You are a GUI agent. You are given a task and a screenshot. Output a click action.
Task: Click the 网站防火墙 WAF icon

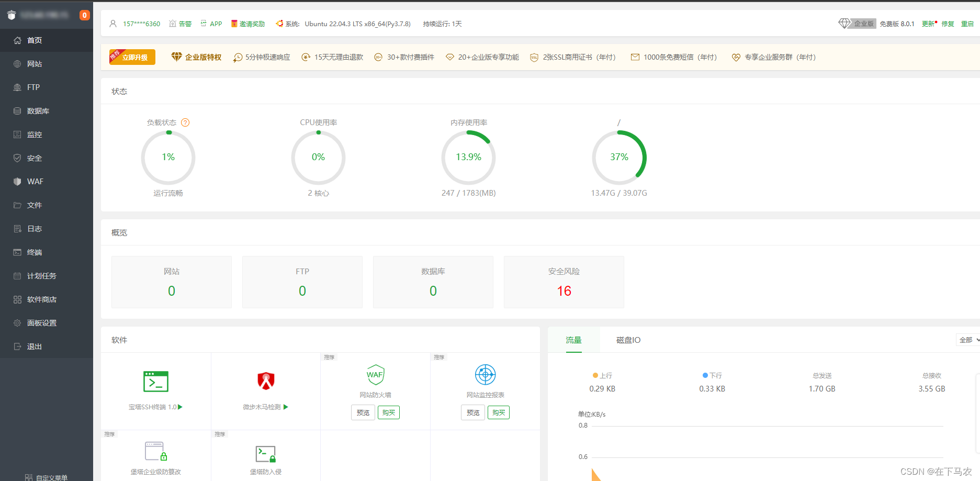(376, 375)
